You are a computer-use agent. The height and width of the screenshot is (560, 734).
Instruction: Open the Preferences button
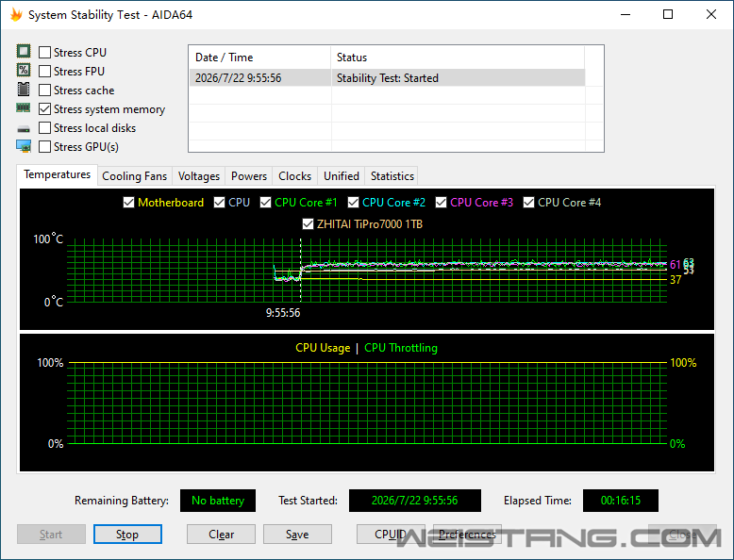(x=467, y=535)
